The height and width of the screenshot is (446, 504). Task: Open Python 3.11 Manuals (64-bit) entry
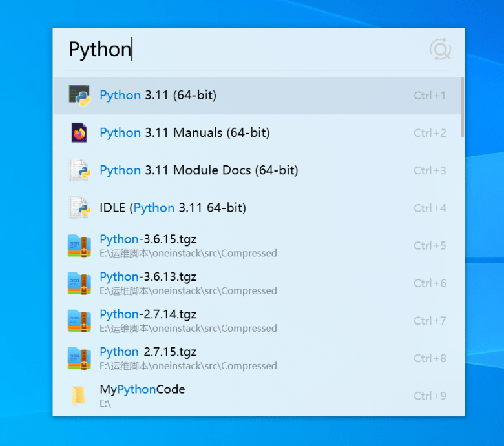tap(258, 133)
